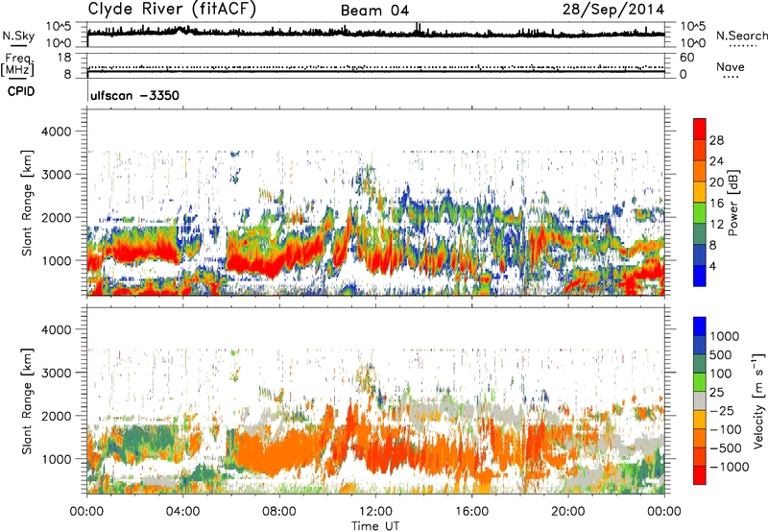Click the '12:00' time axis tick
Image resolution: width=768 pixels, height=532 pixels.
[375, 512]
